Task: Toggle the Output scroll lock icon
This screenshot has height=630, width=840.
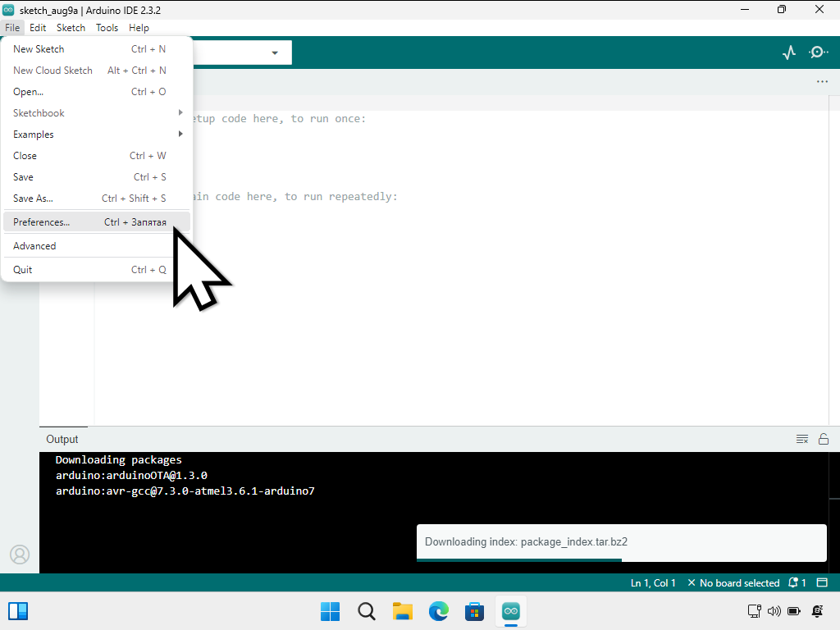Action: tap(824, 440)
